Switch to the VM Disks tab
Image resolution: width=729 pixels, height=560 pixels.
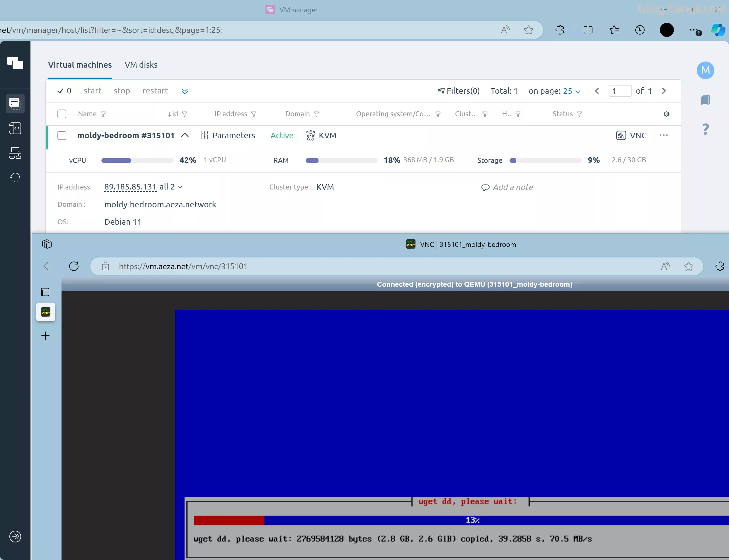click(141, 65)
